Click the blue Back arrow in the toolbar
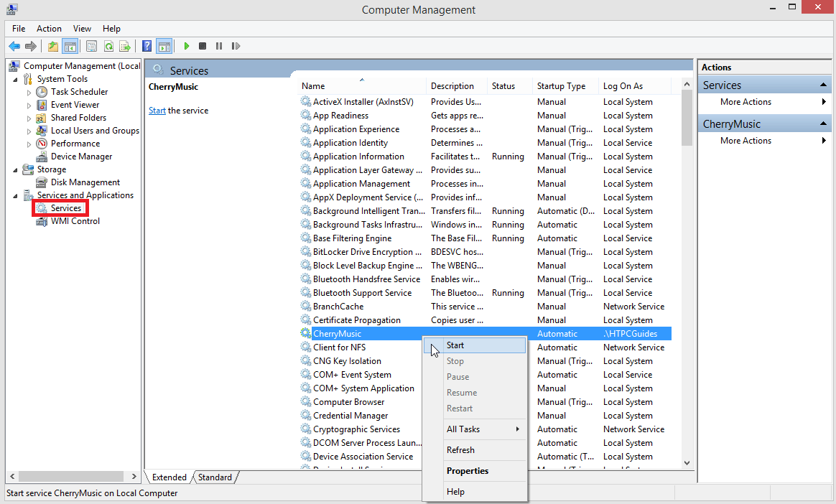 [14, 46]
